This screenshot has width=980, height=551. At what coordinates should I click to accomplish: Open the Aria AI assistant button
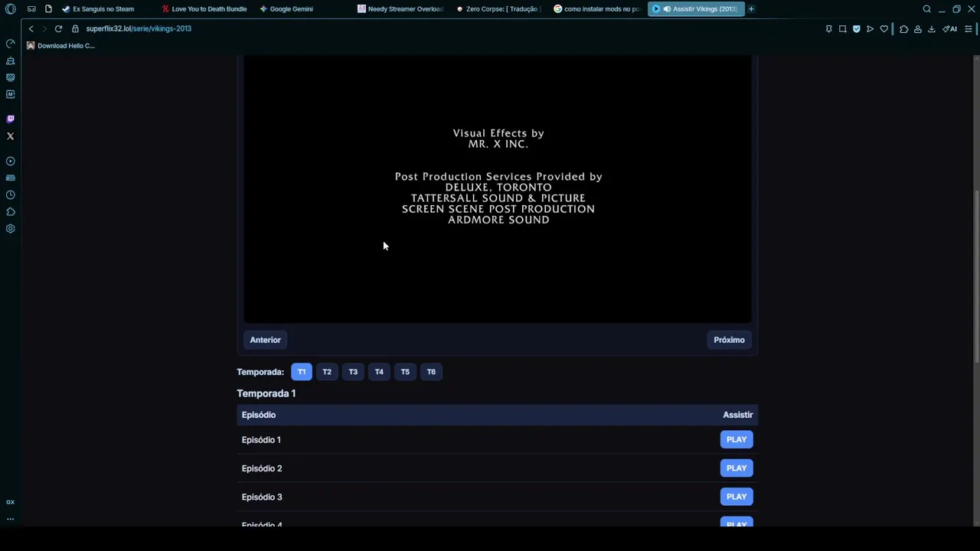950,29
